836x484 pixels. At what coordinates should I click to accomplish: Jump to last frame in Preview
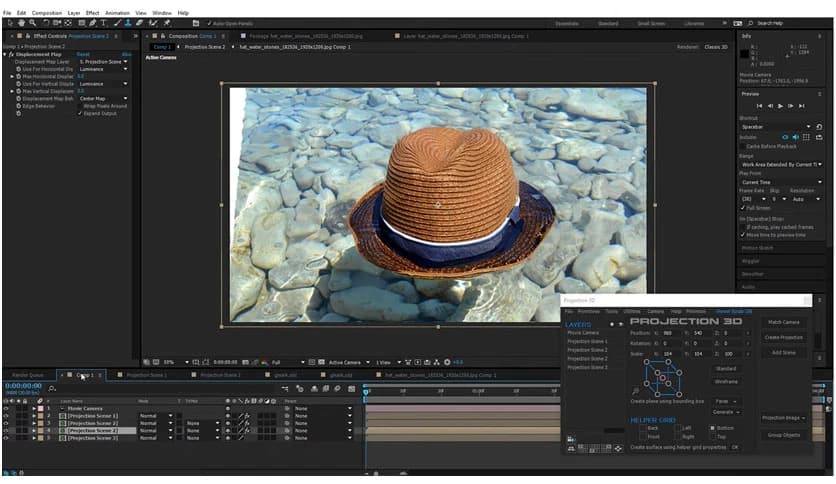coord(801,106)
